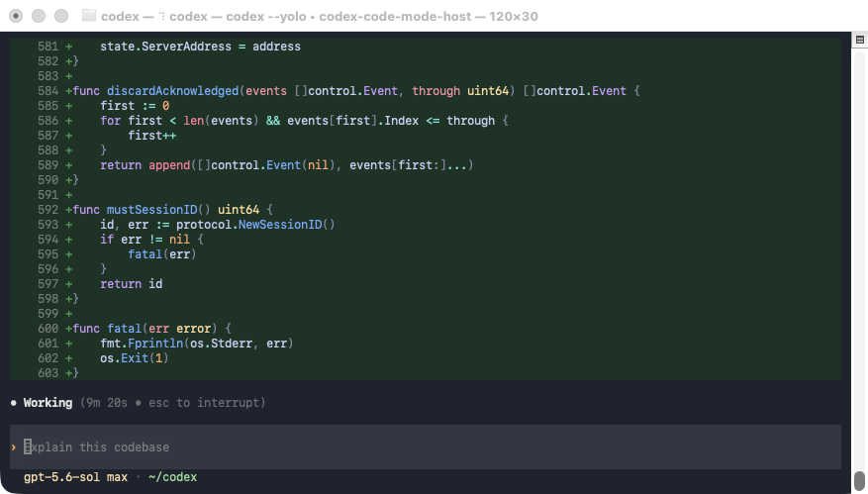
Task: Click the close window button
Action: point(16,16)
